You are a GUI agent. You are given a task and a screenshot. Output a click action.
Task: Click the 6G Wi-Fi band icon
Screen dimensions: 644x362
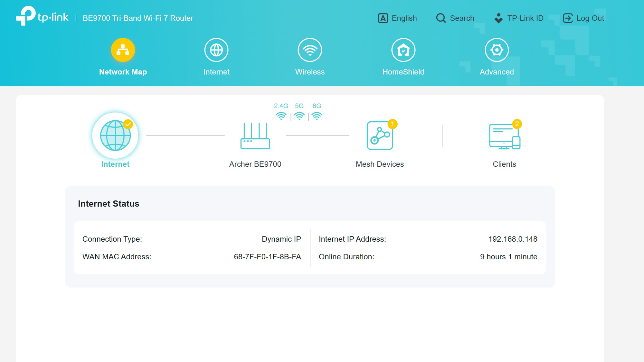pyautogui.click(x=317, y=116)
